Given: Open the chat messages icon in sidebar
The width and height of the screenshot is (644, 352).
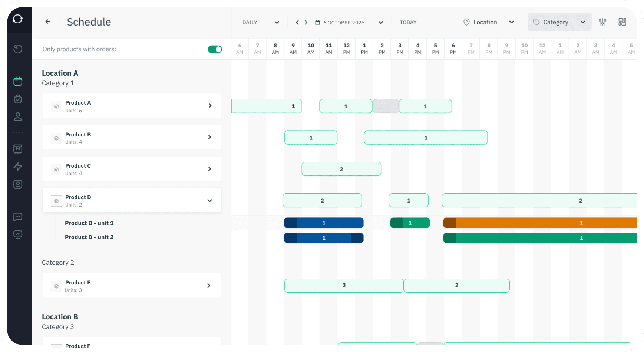Looking at the screenshot, I should 18,217.
